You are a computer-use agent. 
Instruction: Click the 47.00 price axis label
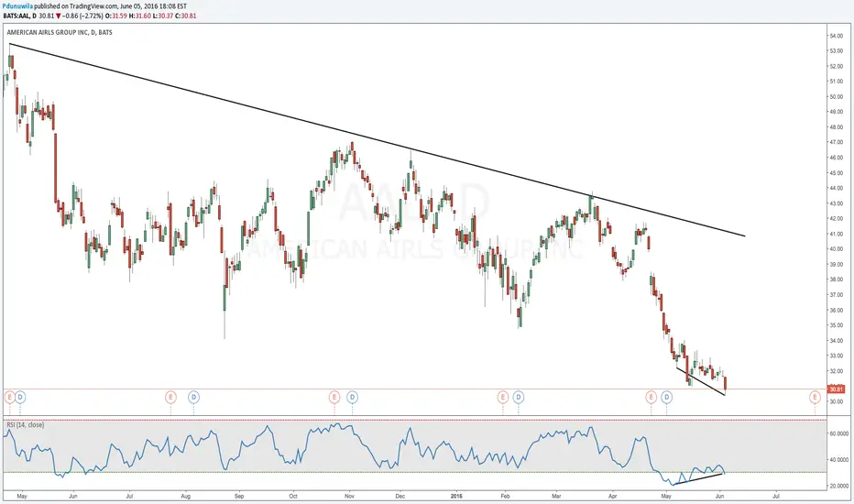click(836, 142)
